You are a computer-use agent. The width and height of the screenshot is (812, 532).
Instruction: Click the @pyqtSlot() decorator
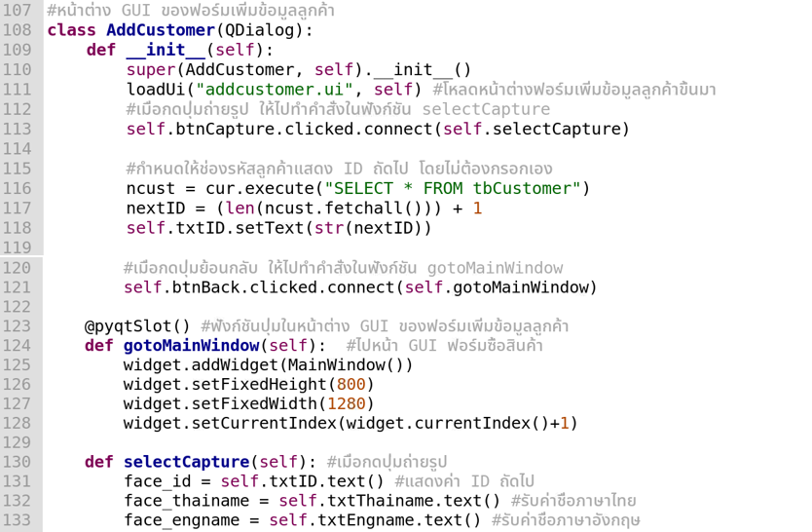coord(137,326)
